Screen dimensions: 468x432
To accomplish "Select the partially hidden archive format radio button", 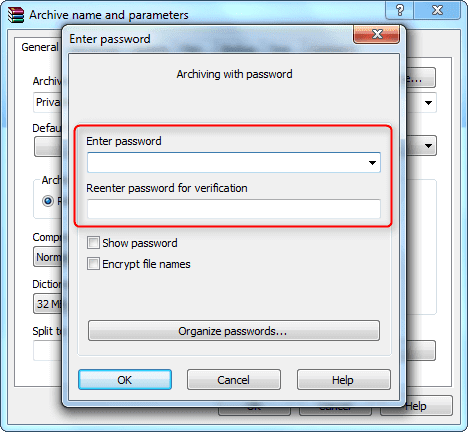I will pyautogui.click(x=48, y=201).
